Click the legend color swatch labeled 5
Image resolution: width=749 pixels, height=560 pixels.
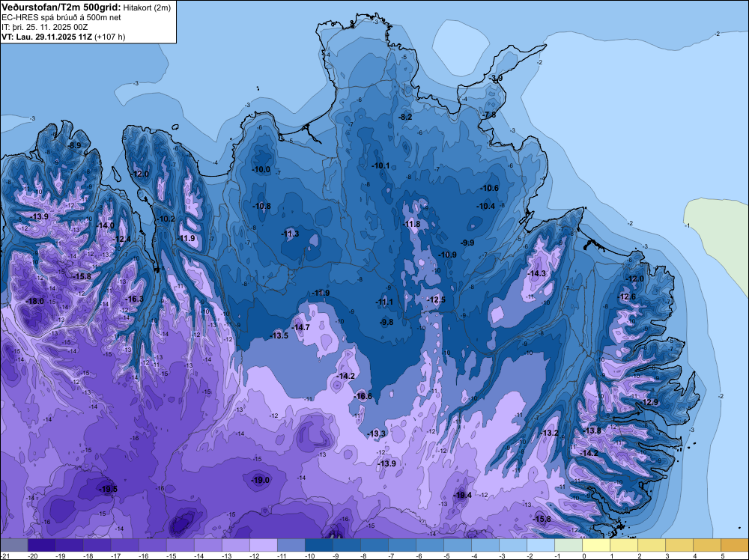click(x=734, y=545)
